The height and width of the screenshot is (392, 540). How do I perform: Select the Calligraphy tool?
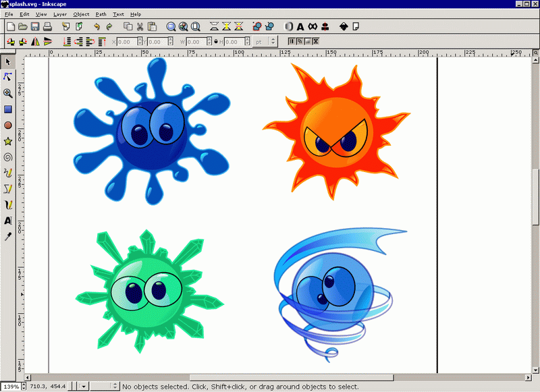coord(8,205)
